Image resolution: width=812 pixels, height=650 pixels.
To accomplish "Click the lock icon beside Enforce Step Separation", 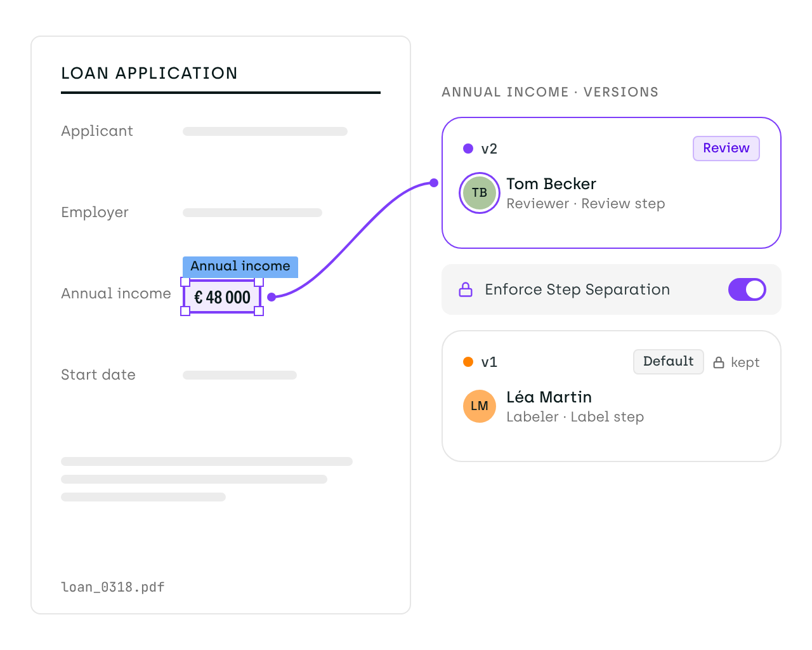I will 466,289.
